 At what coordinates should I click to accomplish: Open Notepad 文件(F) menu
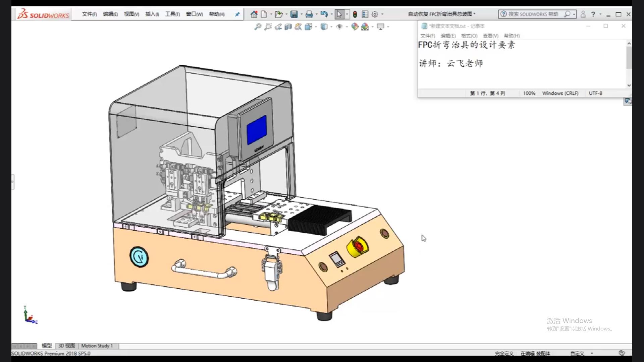coord(428,36)
